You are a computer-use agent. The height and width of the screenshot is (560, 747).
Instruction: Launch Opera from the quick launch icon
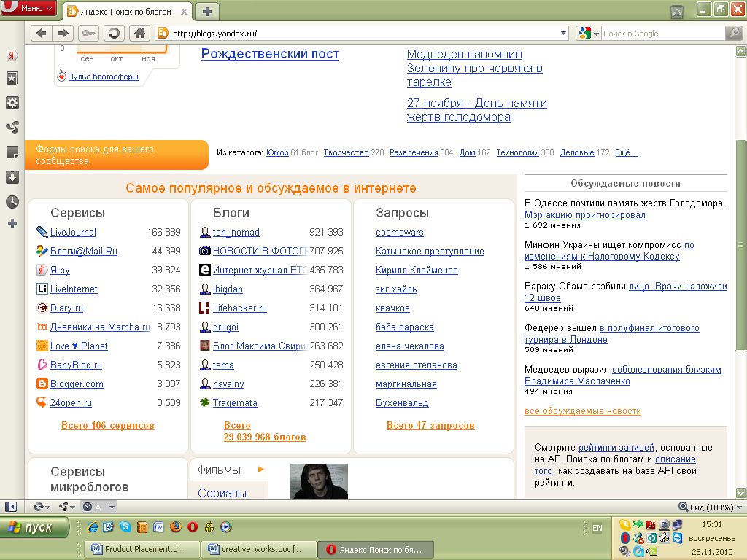point(193,527)
